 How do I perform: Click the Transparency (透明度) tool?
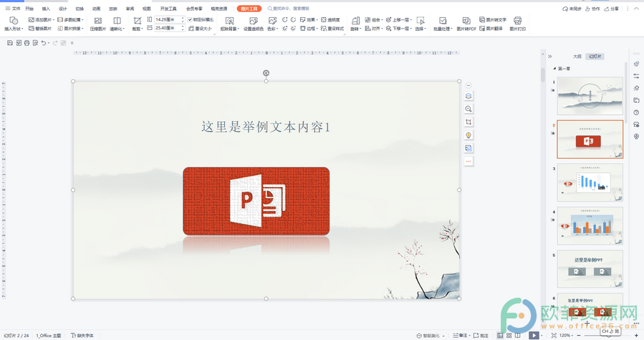coord(331,19)
